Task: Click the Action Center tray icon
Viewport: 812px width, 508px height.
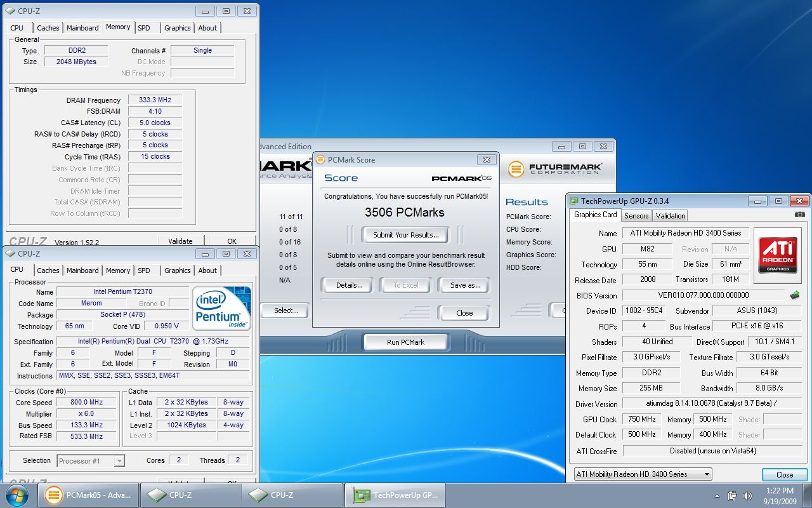Action: point(731,495)
